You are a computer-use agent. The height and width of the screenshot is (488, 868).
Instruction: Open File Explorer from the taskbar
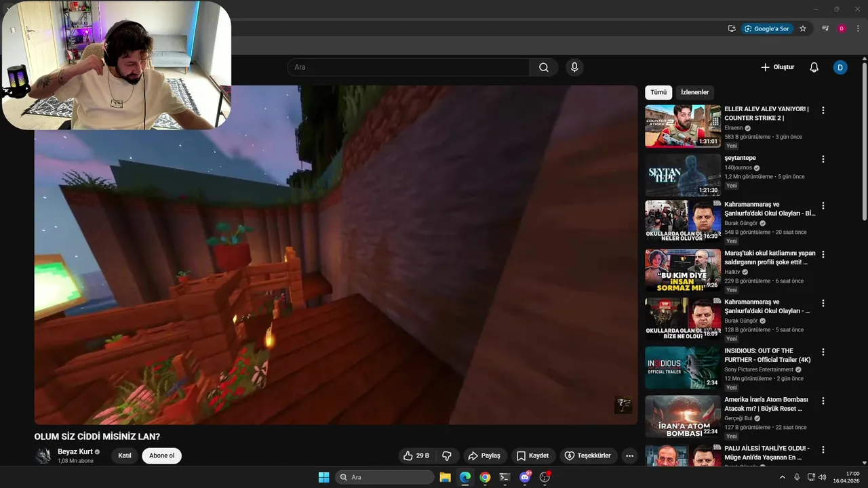445,477
